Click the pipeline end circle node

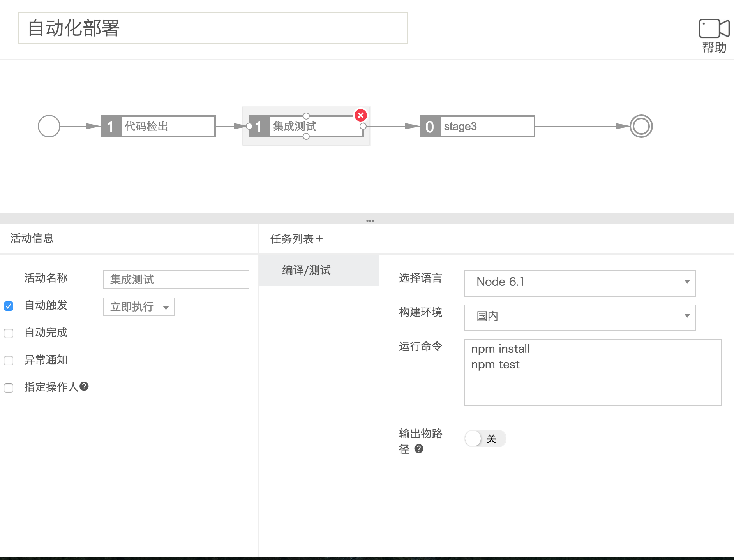pyautogui.click(x=641, y=126)
